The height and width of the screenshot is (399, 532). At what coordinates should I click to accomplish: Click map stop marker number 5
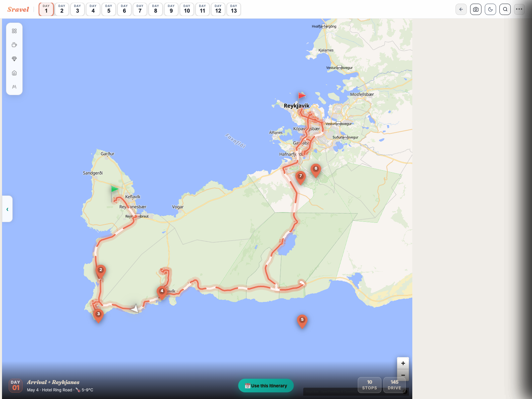(x=302, y=321)
